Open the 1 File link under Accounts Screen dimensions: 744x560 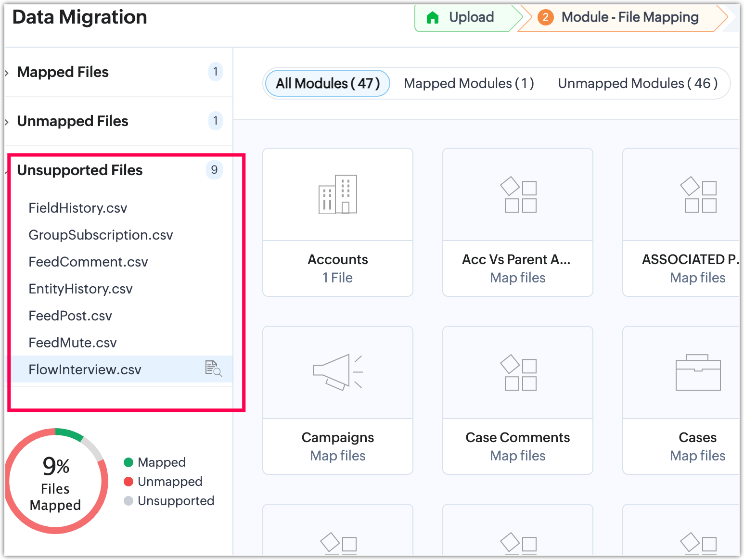[338, 278]
